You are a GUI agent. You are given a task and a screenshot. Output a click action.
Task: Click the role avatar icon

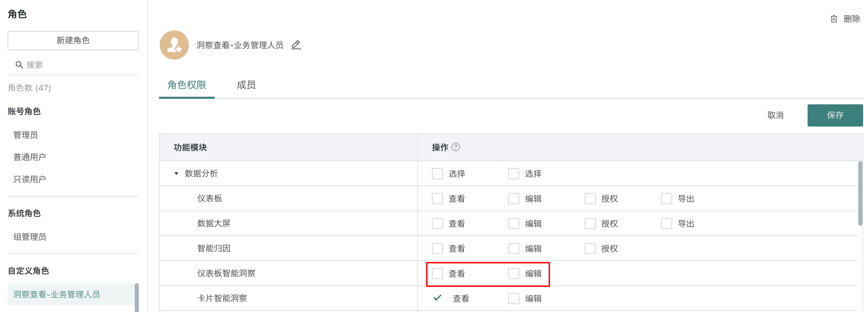[x=174, y=45]
